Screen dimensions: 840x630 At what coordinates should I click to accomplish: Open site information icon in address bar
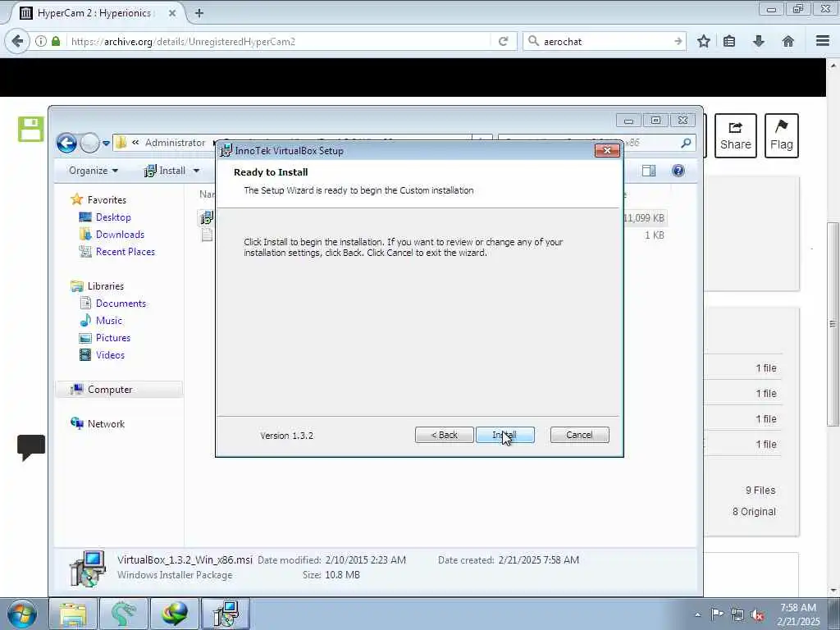pyautogui.click(x=41, y=41)
